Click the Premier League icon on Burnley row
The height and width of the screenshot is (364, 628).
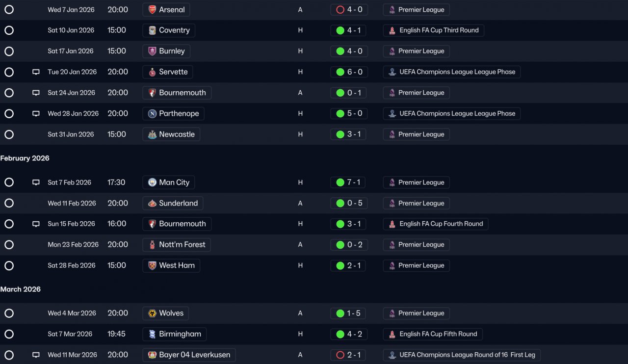pos(392,52)
